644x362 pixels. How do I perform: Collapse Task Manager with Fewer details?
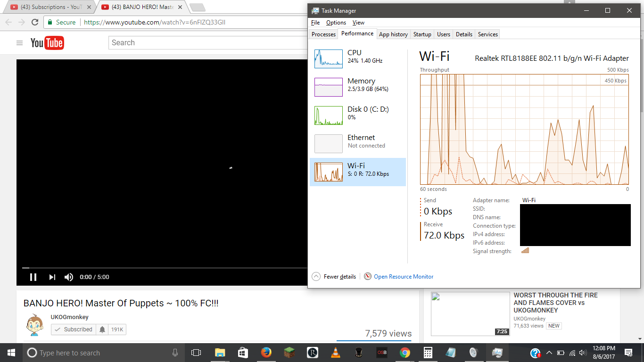click(335, 277)
